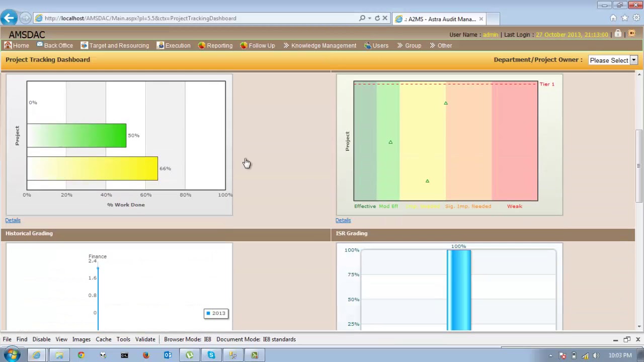Open the browser Tools gear icon
The width and height of the screenshot is (644, 362).
point(636,18)
